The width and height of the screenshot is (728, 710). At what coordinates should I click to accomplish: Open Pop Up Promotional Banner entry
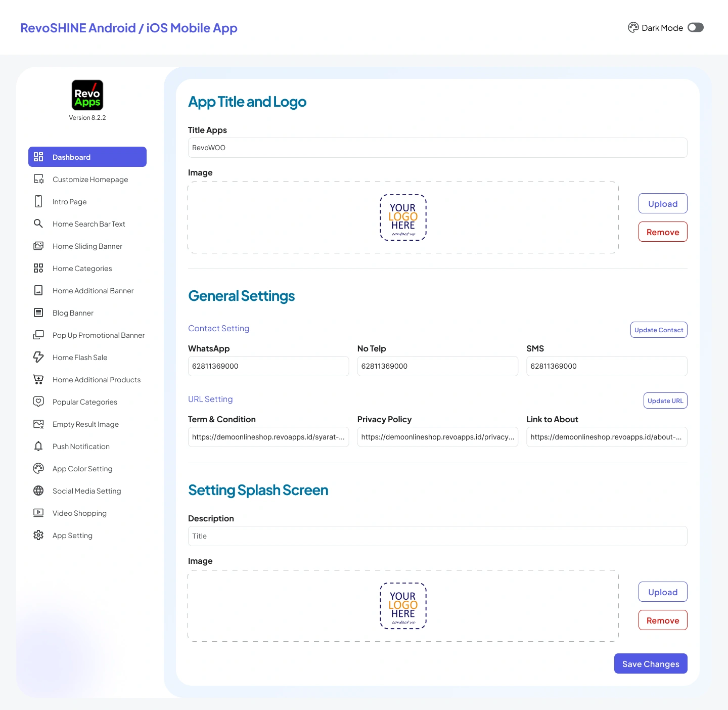point(87,335)
